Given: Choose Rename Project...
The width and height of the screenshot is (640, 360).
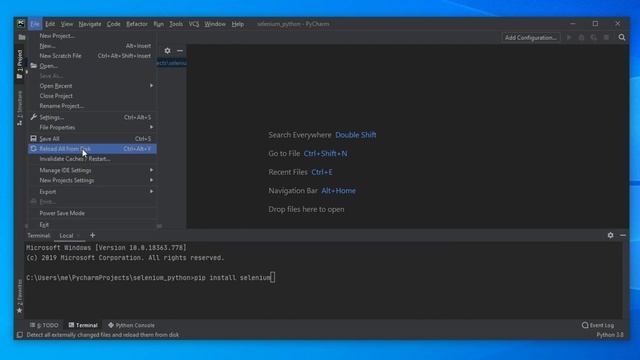Looking at the screenshot, I should pos(92,106).
